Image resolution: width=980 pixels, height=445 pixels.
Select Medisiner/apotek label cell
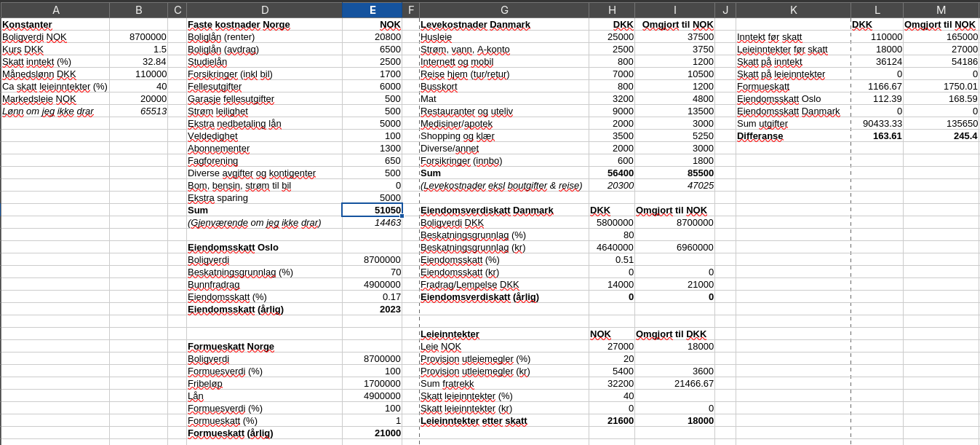(x=504, y=123)
